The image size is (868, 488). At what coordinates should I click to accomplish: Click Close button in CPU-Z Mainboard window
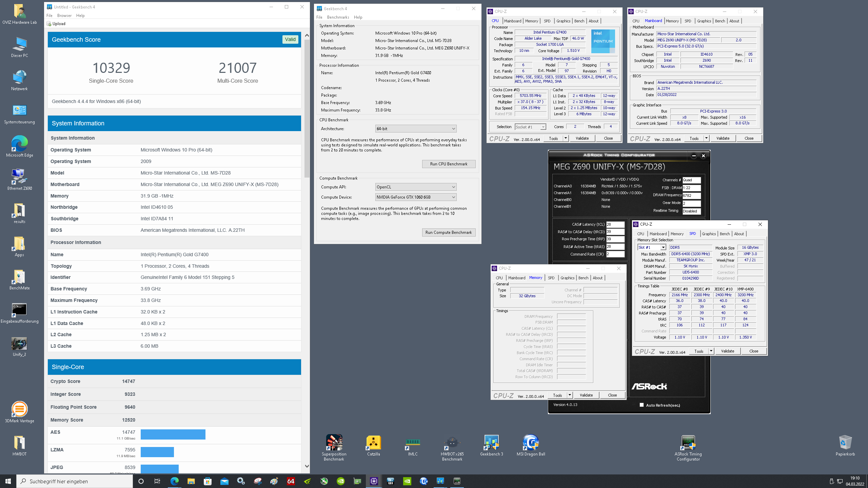point(749,138)
